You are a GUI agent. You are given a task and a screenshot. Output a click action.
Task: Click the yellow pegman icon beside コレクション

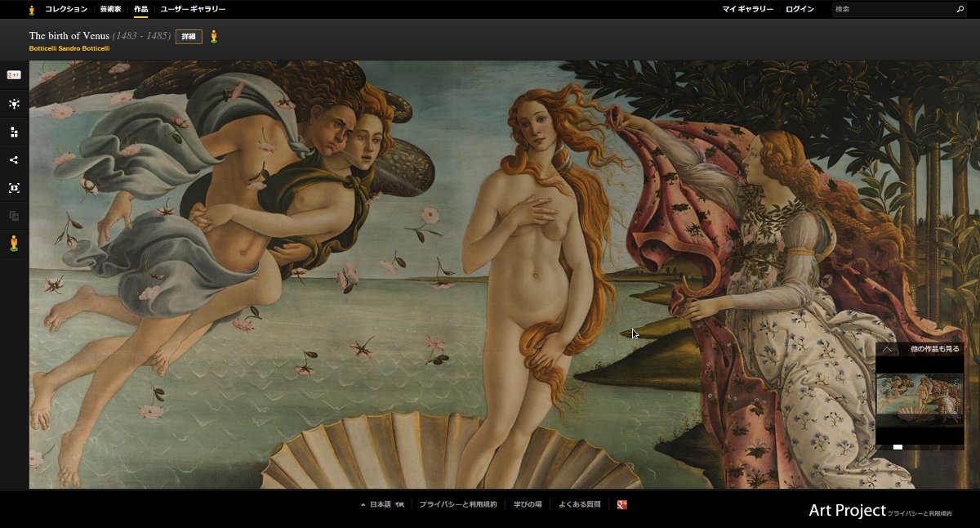point(32,10)
